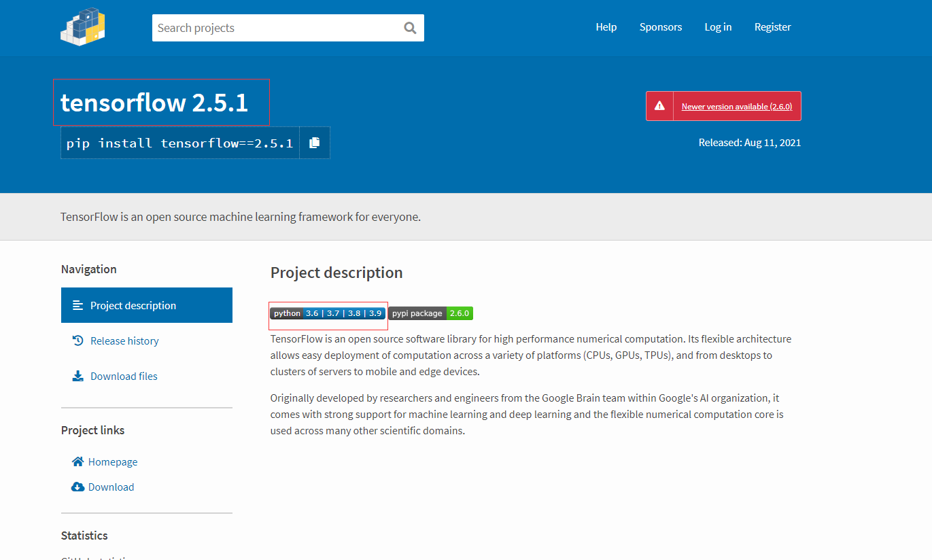The image size is (932, 560).
Task: Open the Help page
Action: pyautogui.click(x=606, y=27)
